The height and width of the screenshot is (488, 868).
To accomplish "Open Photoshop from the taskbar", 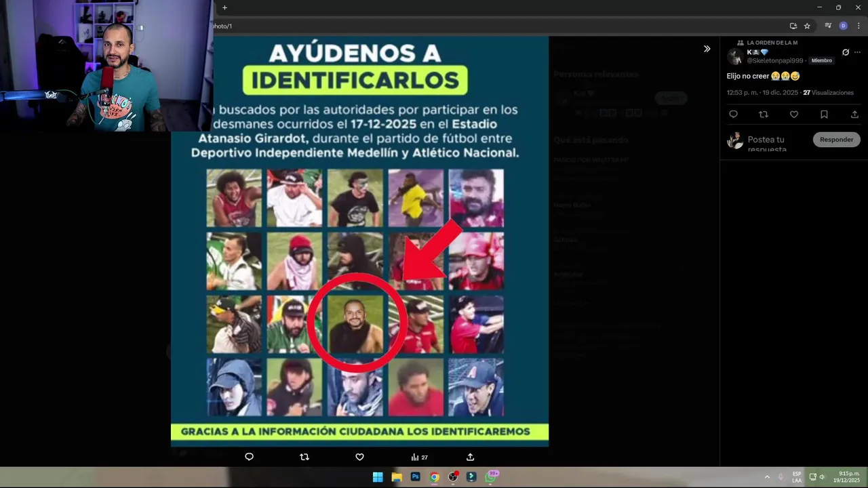I will point(416,477).
